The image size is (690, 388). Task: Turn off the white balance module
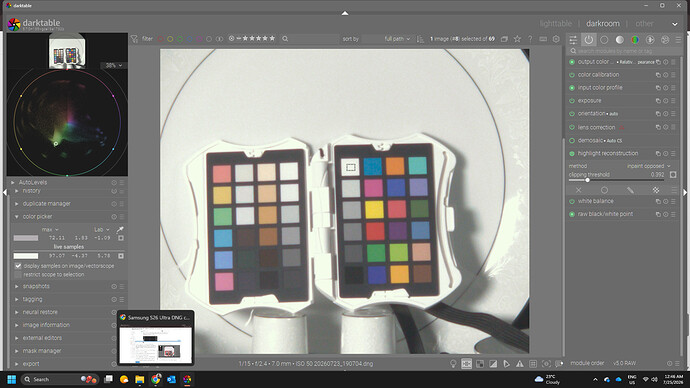tap(572, 201)
